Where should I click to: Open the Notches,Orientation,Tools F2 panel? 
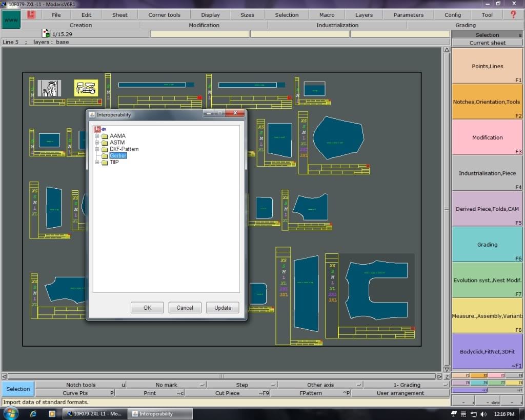pos(487,102)
